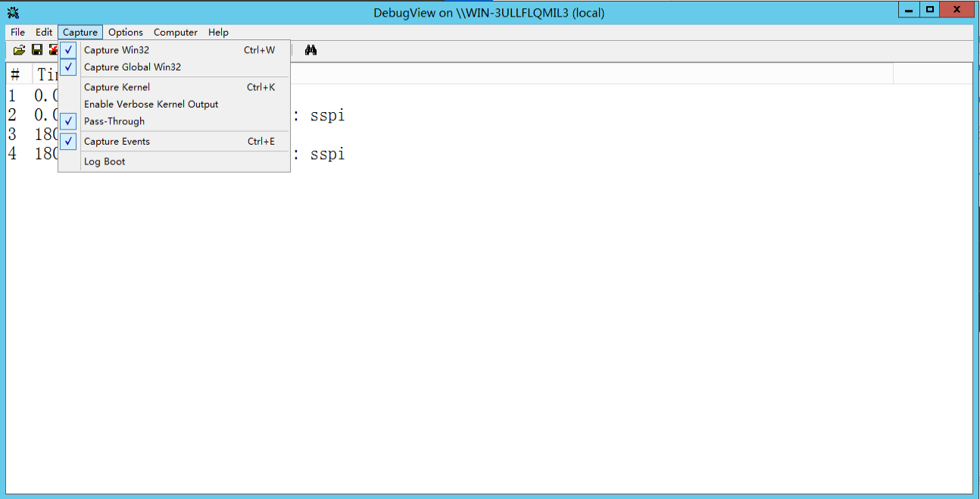Toggle Pass-Through option
This screenshot has height=499, width=980.
(174, 121)
